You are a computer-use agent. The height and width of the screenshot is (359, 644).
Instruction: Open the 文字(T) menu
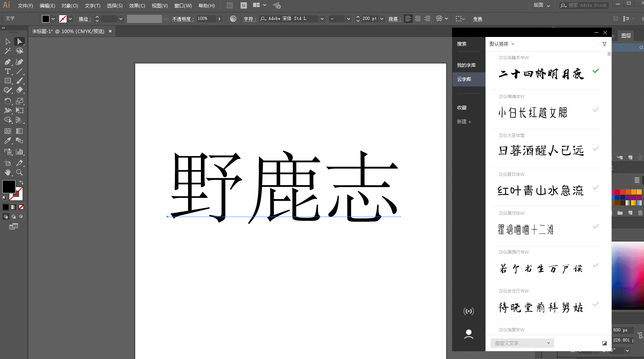pos(92,5)
